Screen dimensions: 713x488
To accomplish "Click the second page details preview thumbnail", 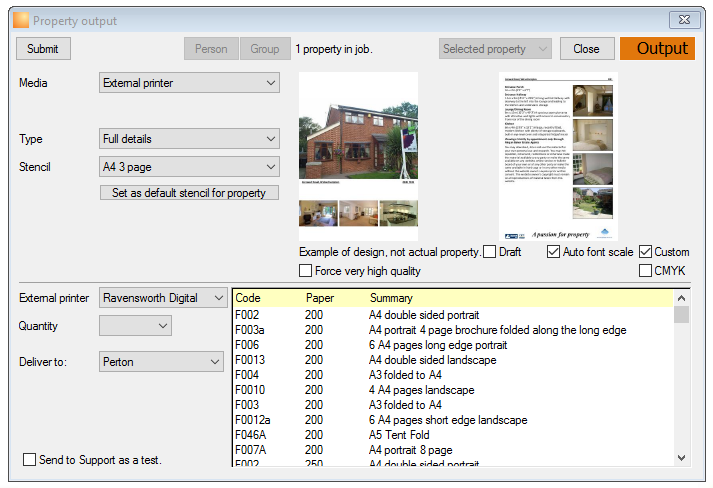I will (558, 156).
